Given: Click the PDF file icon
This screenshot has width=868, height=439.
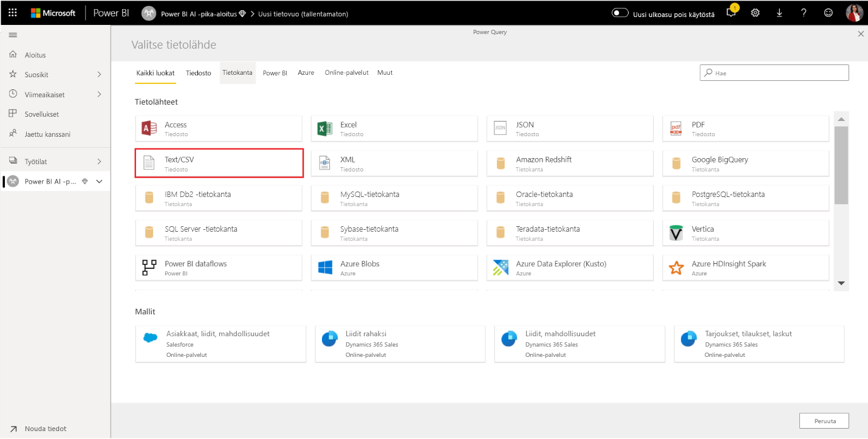Looking at the screenshot, I should pyautogui.click(x=675, y=128).
